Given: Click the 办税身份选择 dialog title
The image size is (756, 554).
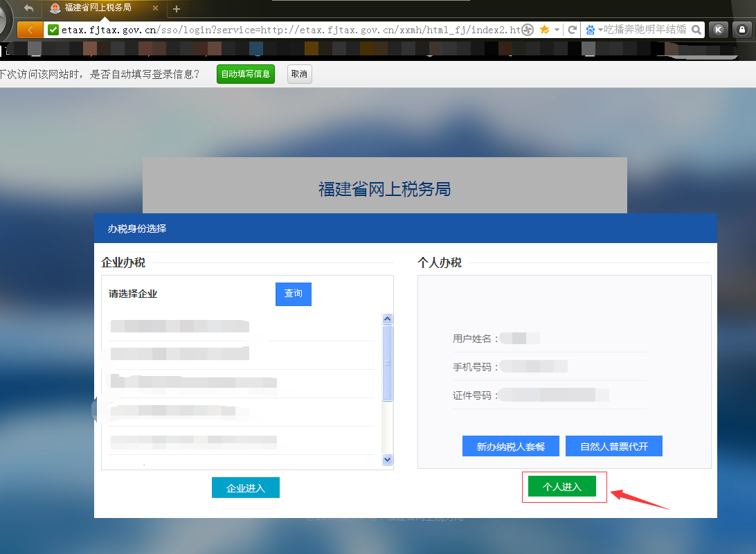Looking at the screenshot, I should pyautogui.click(x=137, y=229).
